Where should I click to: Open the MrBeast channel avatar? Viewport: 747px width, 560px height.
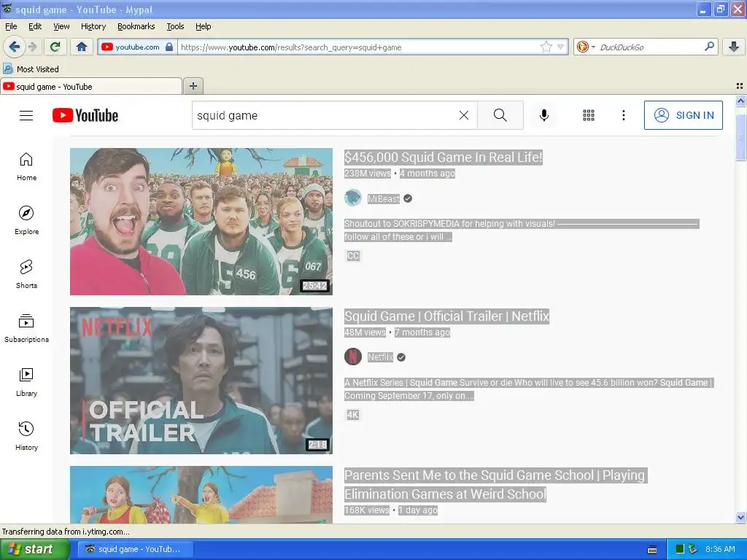[x=353, y=198]
